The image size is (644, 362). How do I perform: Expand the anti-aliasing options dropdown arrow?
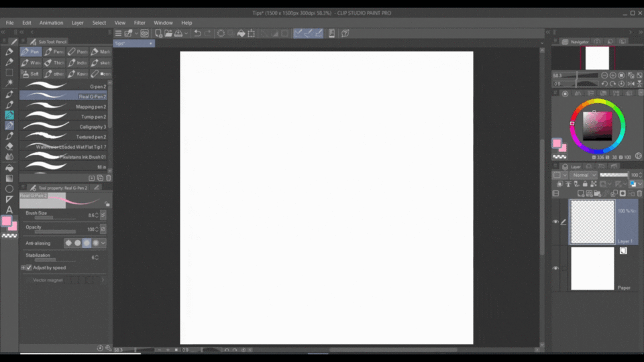pos(103,243)
